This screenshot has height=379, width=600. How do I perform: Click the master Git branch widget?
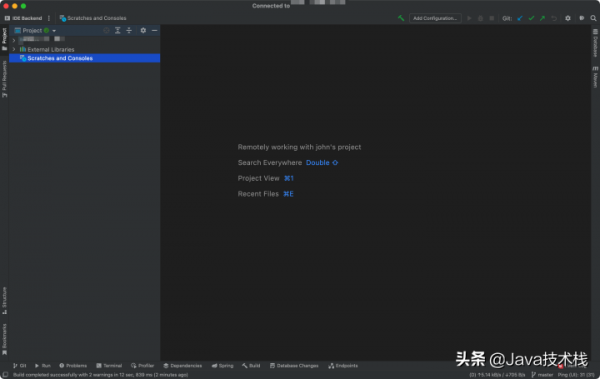(x=542, y=375)
